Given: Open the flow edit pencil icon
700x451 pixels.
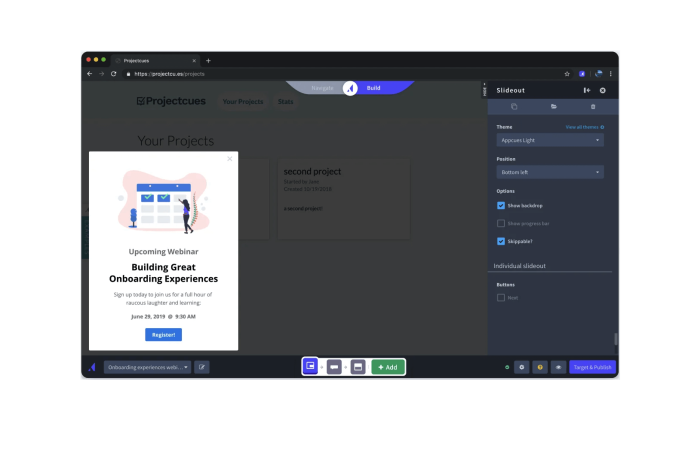Looking at the screenshot, I should coord(202,367).
